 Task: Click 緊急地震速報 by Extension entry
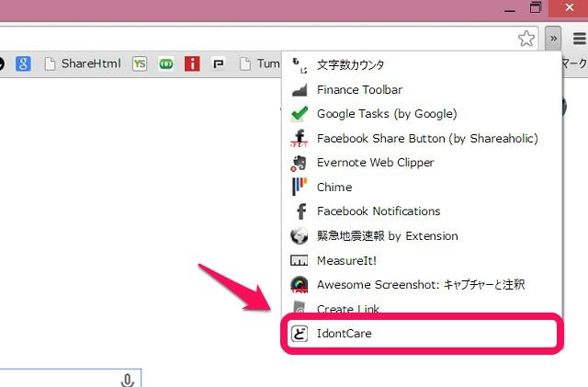click(x=387, y=235)
